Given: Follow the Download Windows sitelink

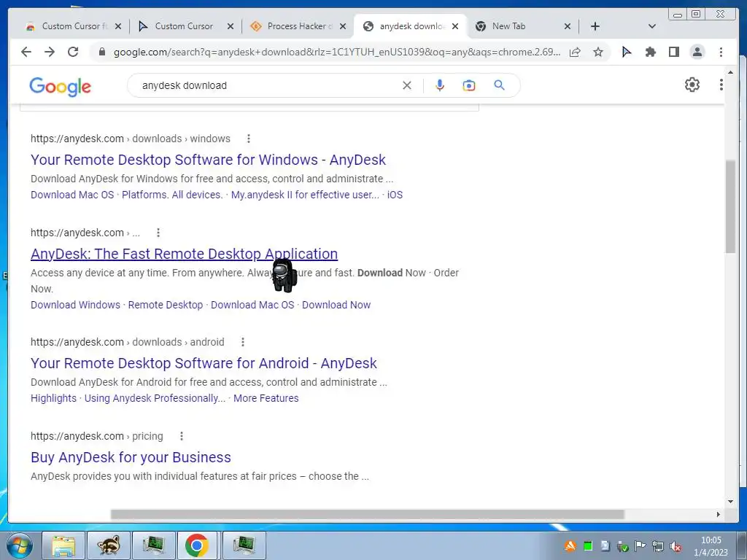Looking at the screenshot, I should tap(75, 305).
